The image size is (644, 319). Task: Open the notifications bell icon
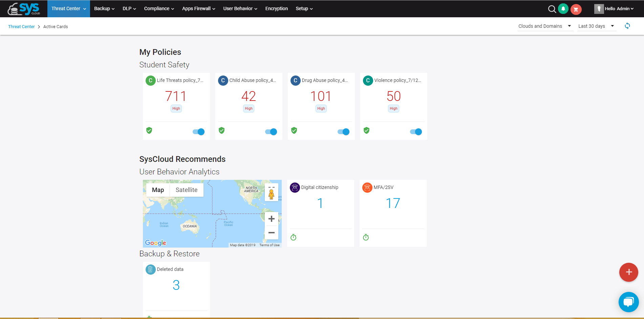(563, 9)
